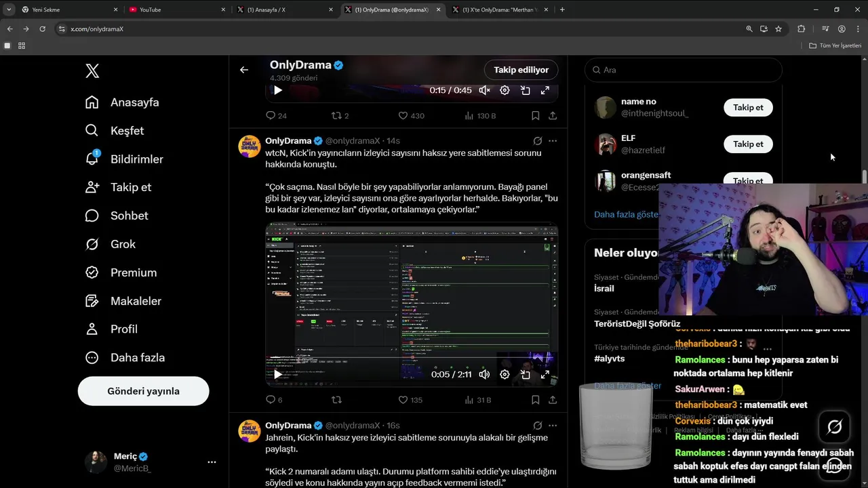Switch to YouTube browser tab
868x488 pixels.
pyautogui.click(x=176, y=9)
